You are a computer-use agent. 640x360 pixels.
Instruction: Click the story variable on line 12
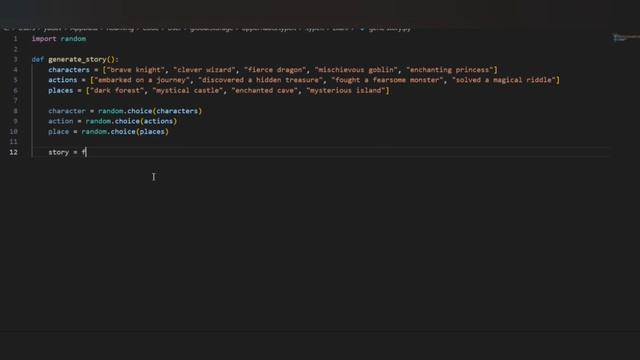[58, 152]
